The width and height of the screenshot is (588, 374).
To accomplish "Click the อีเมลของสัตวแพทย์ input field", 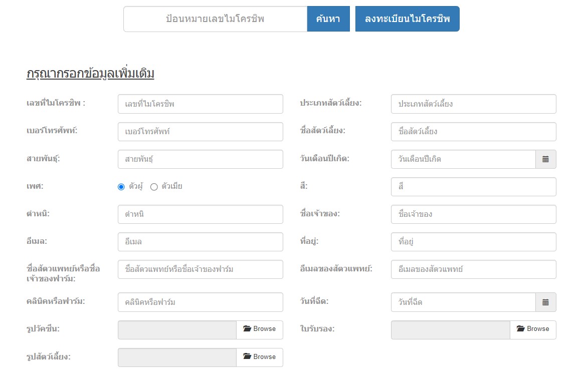I will click(473, 269).
